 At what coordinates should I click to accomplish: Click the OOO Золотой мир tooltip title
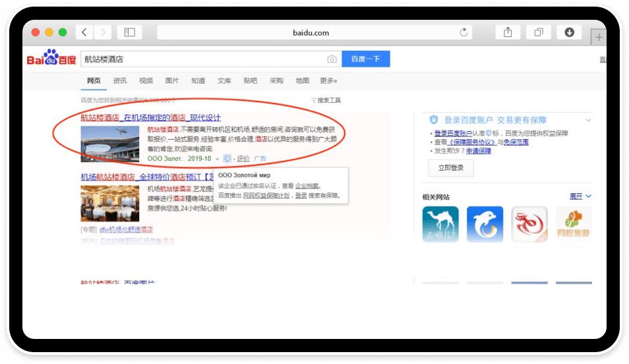245,175
